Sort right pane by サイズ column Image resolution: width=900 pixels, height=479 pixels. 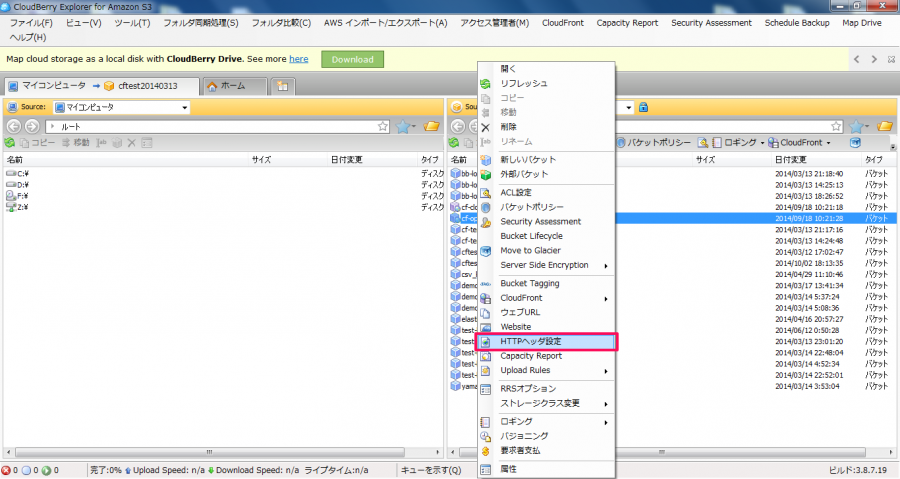(731, 159)
